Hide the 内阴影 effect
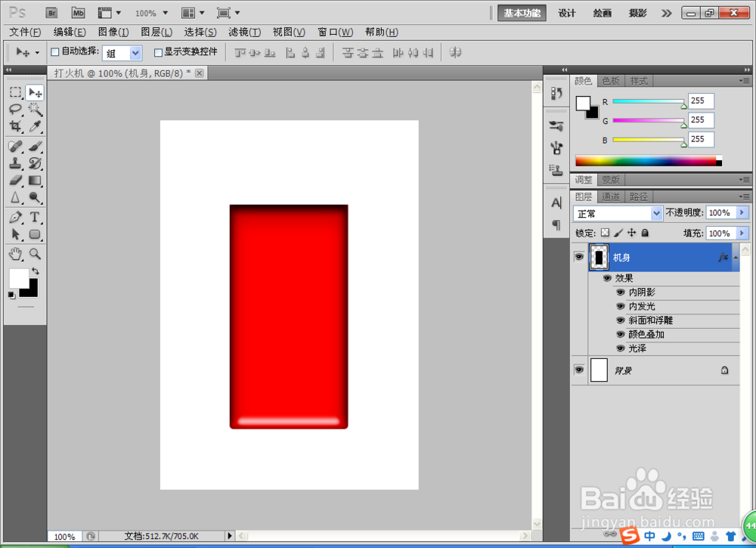Image resolution: width=756 pixels, height=548 pixels. (x=621, y=292)
